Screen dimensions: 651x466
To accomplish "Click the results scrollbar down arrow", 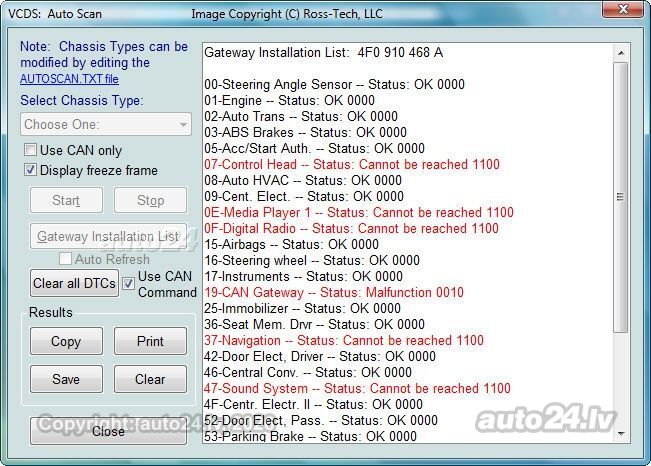I will click(x=621, y=434).
